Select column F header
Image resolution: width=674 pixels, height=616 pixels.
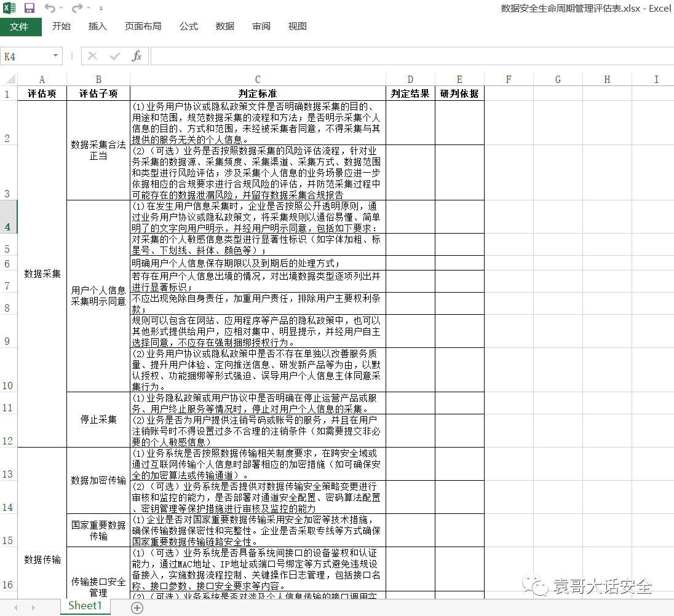tap(509, 79)
